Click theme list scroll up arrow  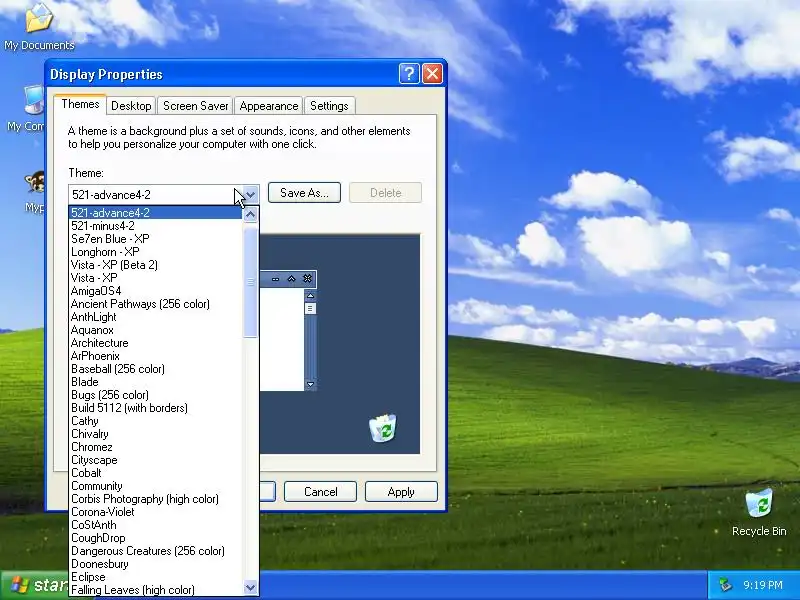(x=251, y=215)
